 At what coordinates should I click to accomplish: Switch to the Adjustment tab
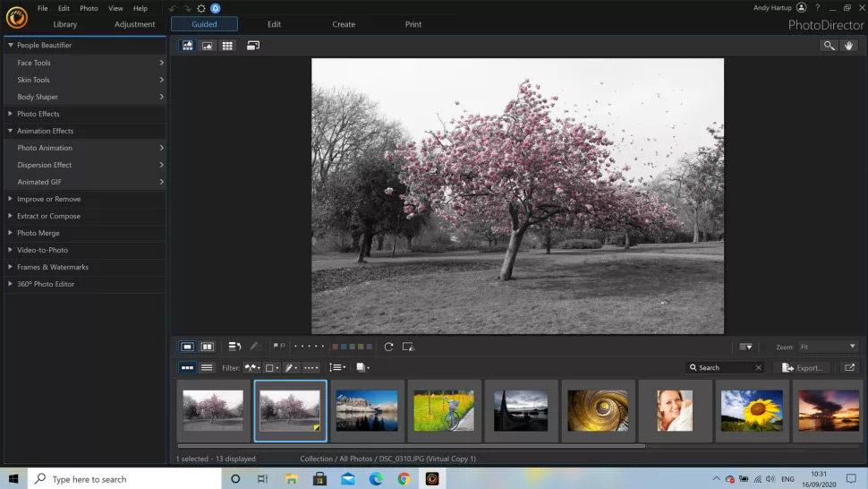pos(134,24)
